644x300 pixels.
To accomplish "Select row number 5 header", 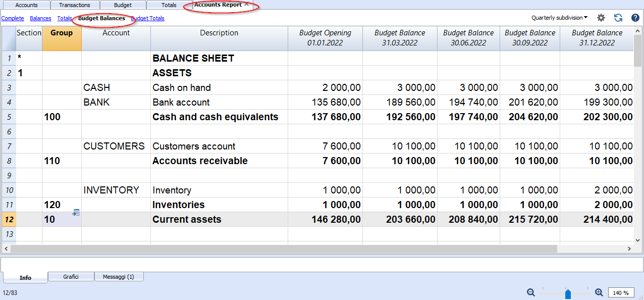I will (x=9, y=117).
